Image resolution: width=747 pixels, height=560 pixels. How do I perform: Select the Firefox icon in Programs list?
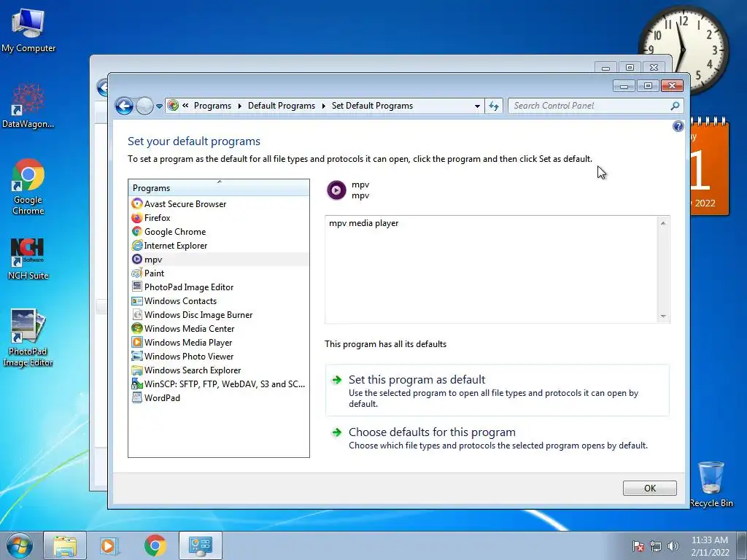point(137,217)
